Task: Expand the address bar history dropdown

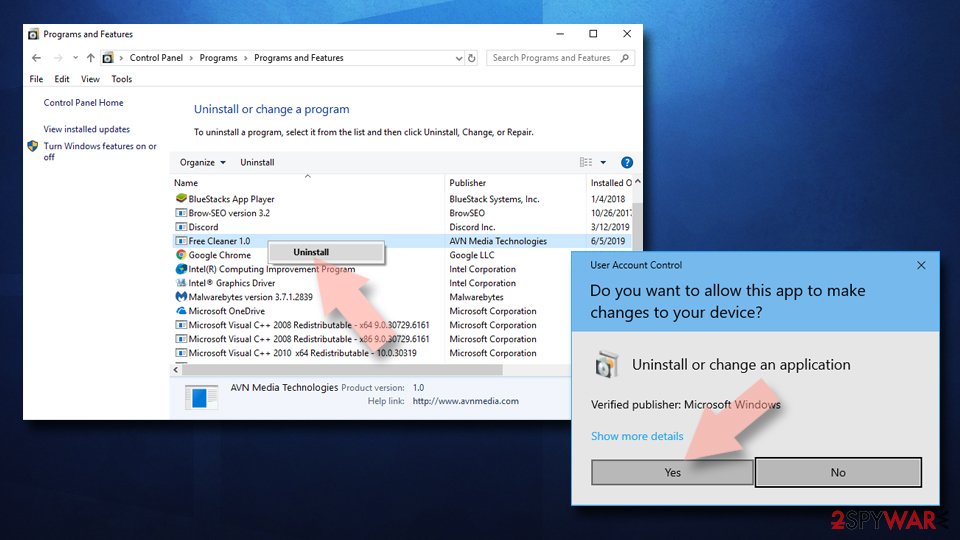Action: click(459, 58)
